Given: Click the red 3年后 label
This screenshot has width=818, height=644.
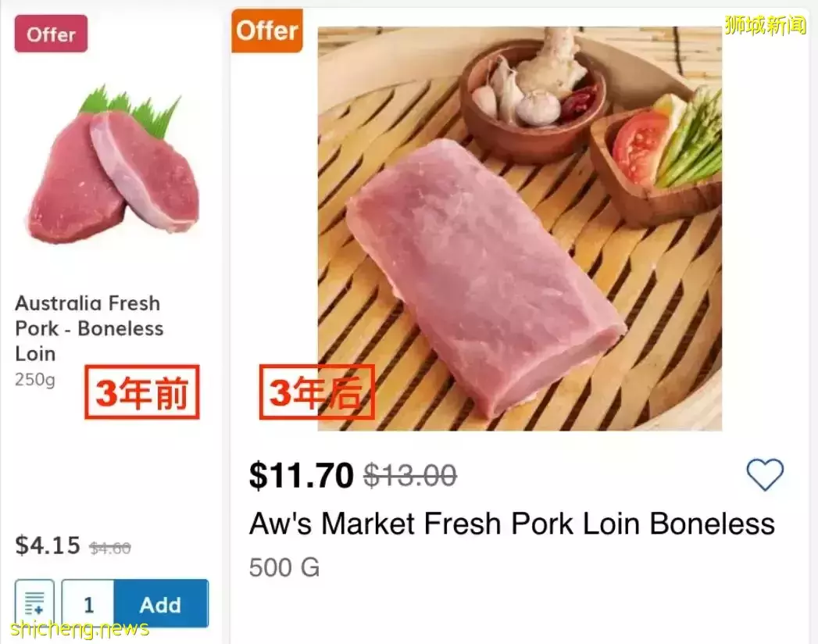Looking at the screenshot, I should click(316, 393).
